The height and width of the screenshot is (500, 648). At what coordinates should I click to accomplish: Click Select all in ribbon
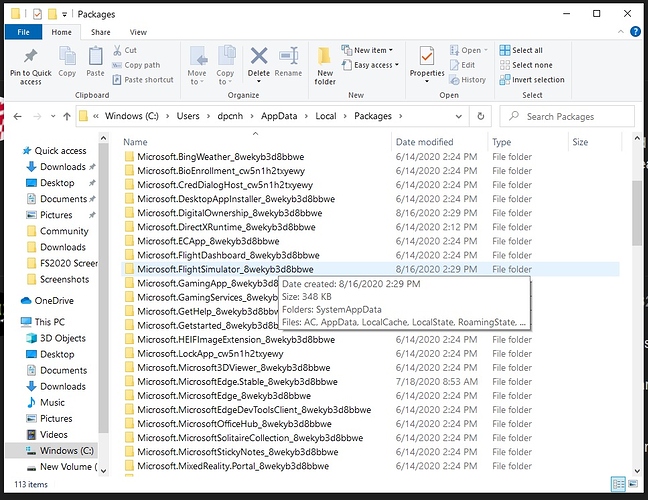521,50
